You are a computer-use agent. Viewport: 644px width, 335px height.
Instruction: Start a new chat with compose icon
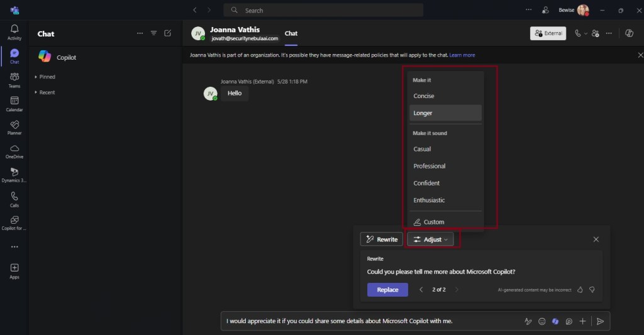(x=167, y=33)
